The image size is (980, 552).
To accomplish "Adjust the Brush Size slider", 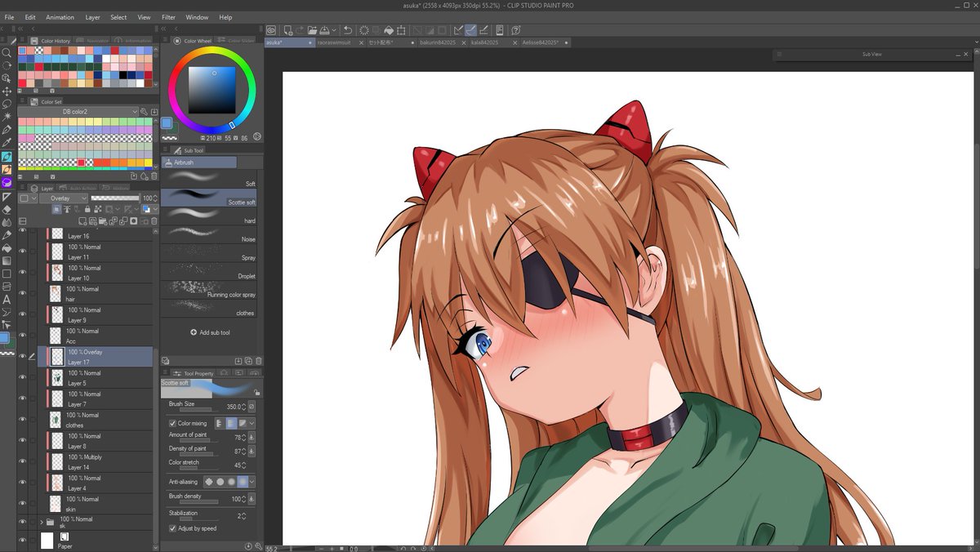I will 196,410.
